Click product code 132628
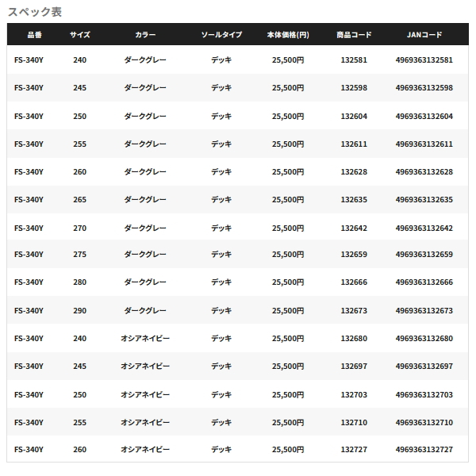The image size is (476, 476). 354,172
